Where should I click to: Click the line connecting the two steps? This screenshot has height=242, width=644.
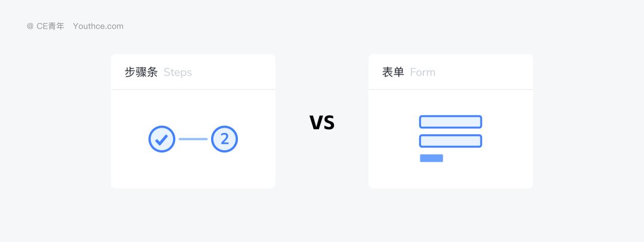click(193, 139)
